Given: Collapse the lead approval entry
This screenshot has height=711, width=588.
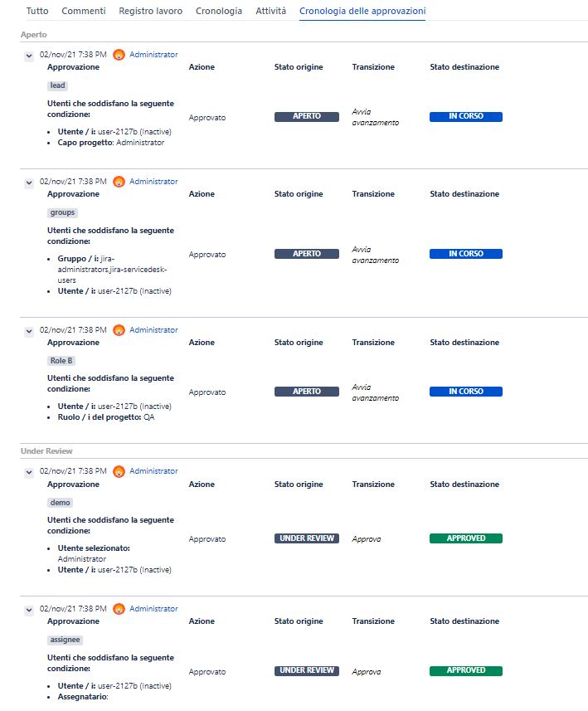Looking at the screenshot, I should coord(29,56).
